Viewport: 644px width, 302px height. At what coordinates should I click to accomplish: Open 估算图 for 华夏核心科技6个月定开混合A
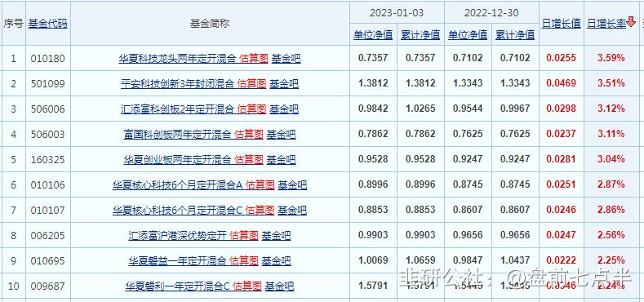(x=260, y=185)
